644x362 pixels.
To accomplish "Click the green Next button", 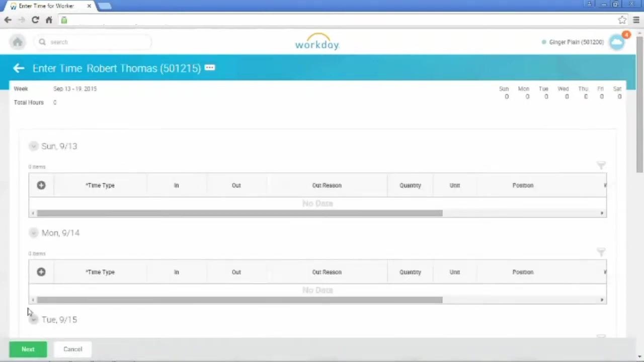I will click(x=28, y=349).
